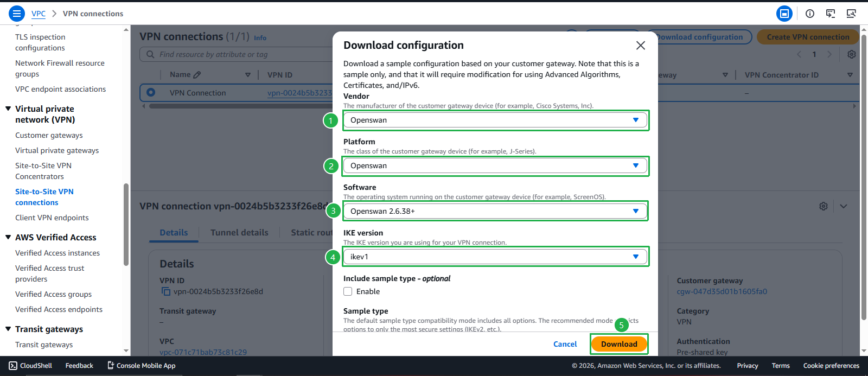Select the VPN Connection row radio button
This screenshot has height=376, width=868.
click(x=151, y=93)
